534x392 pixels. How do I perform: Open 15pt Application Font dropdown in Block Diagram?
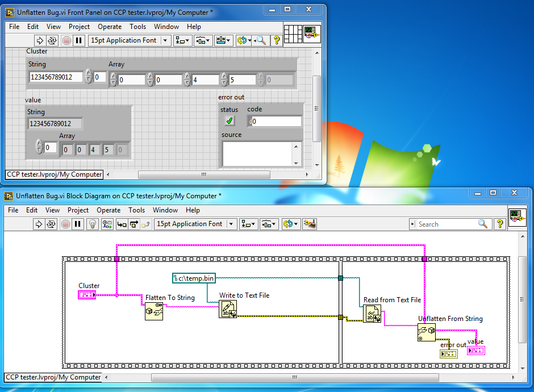(x=195, y=224)
